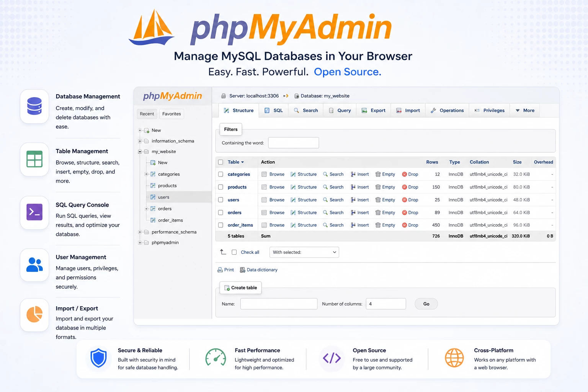588x392 pixels.
Task: Expand the information_schema tree node
Action: click(x=140, y=141)
